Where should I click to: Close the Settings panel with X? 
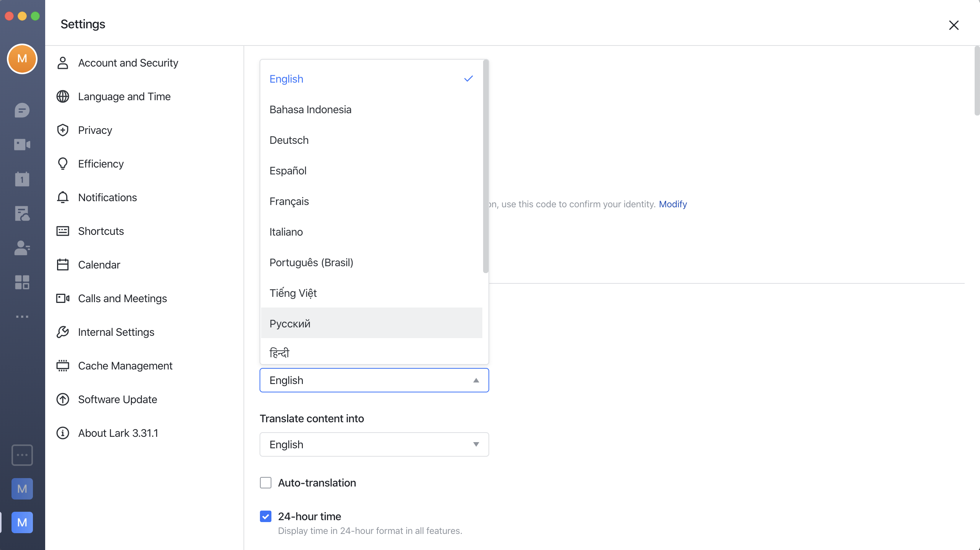[x=954, y=25]
